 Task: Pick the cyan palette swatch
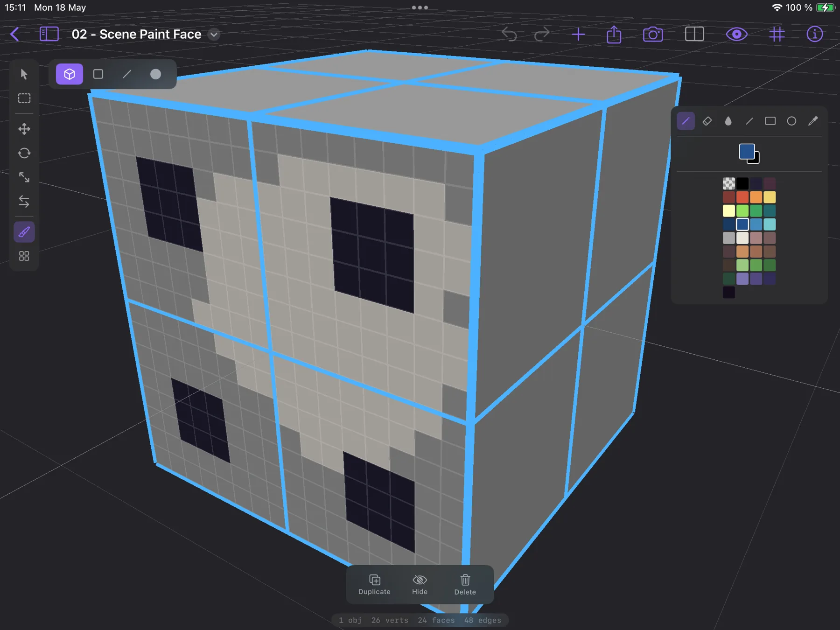770,224
